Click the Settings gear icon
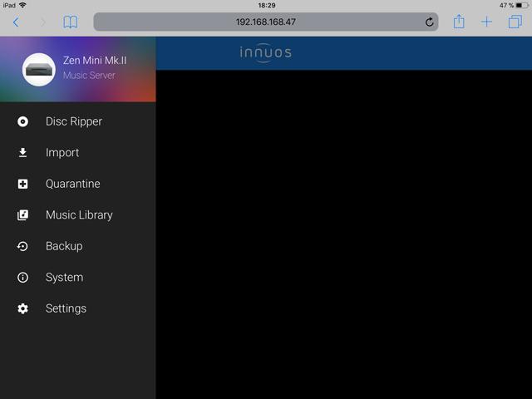 pos(23,308)
